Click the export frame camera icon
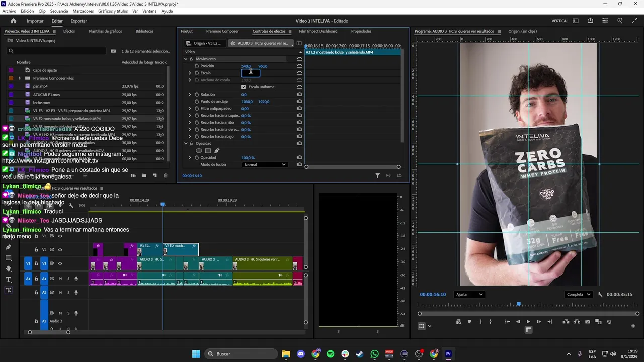This screenshot has width=644, height=362. (588, 322)
